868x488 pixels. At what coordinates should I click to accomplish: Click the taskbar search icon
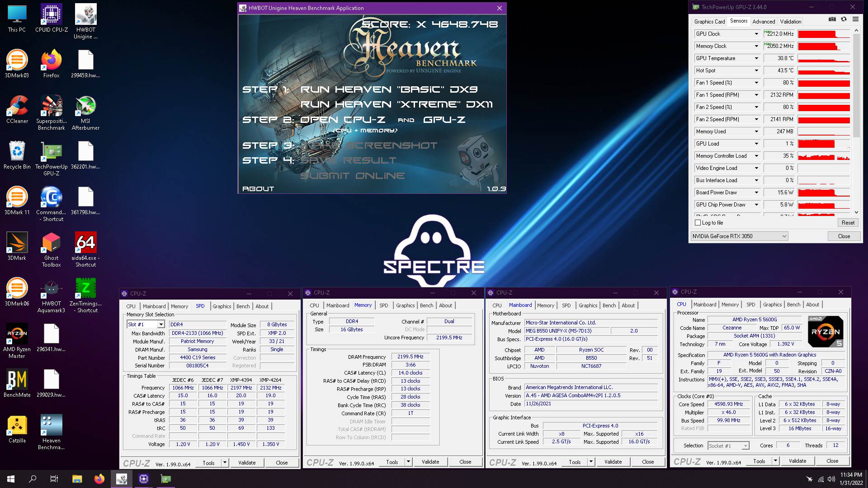point(33,479)
